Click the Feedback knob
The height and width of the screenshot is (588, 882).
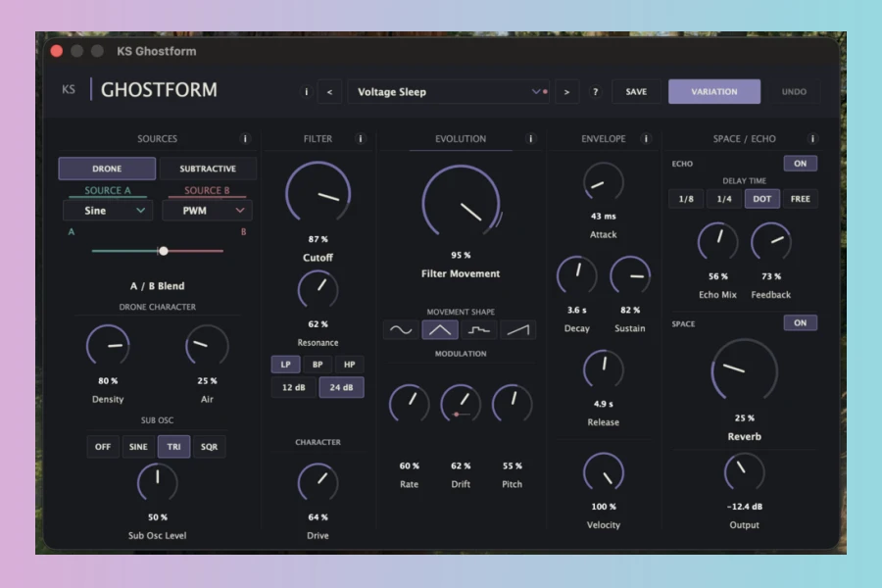[771, 242]
